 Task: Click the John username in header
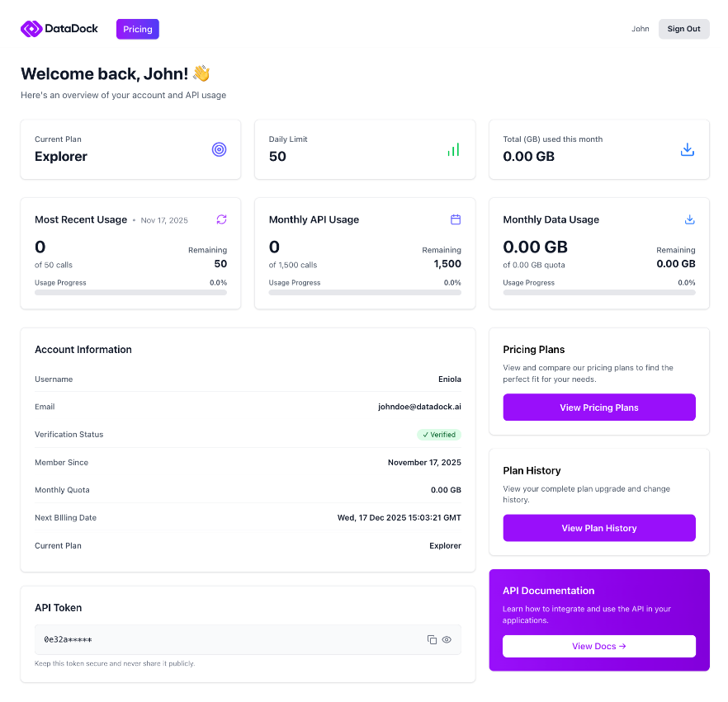[x=640, y=29]
